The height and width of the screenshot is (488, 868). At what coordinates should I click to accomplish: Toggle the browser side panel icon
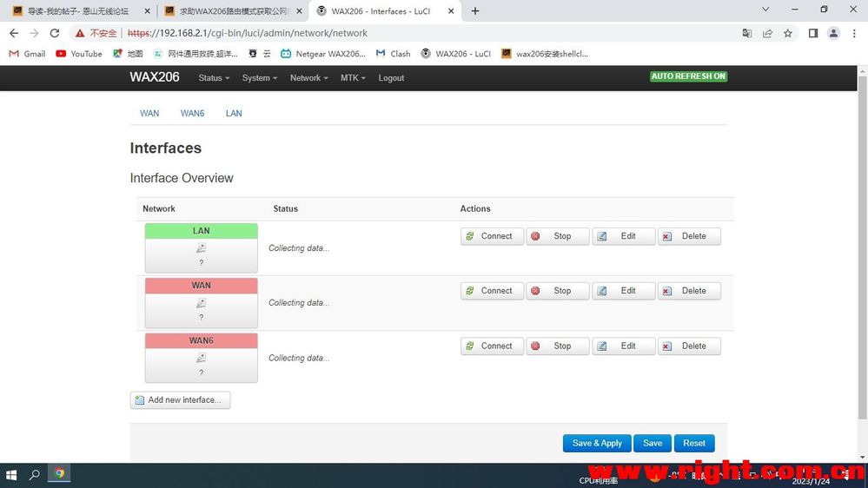click(813, 33)
